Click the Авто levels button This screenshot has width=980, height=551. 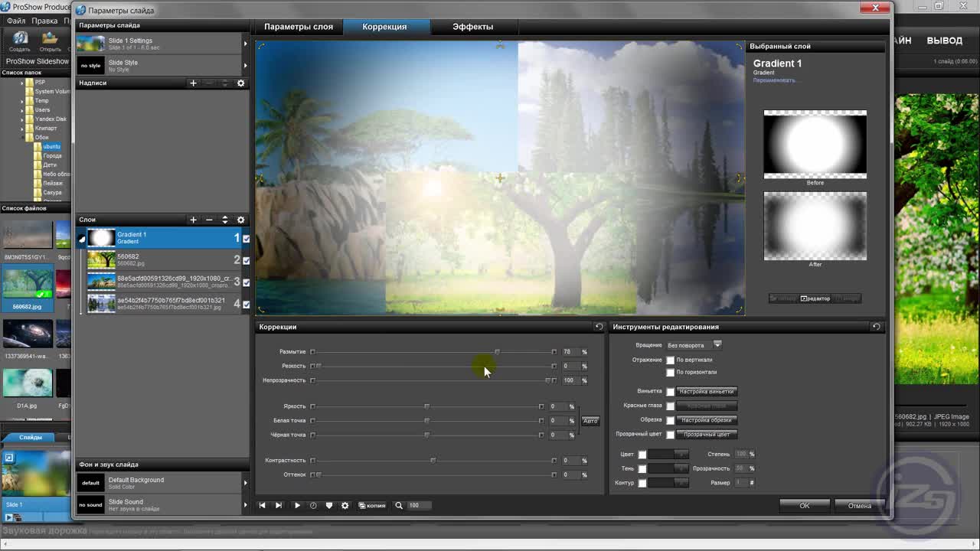(x=590, y=421)
